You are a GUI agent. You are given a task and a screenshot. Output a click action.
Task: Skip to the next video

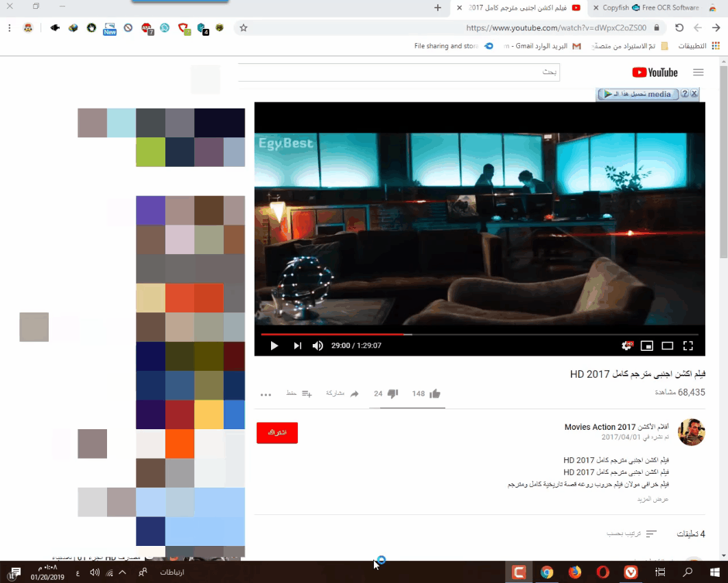297,345
